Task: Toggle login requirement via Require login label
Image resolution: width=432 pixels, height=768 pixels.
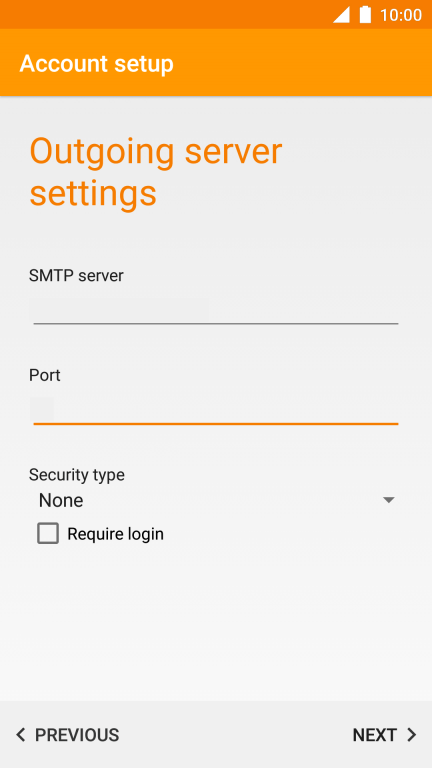Action: [115, 534]
